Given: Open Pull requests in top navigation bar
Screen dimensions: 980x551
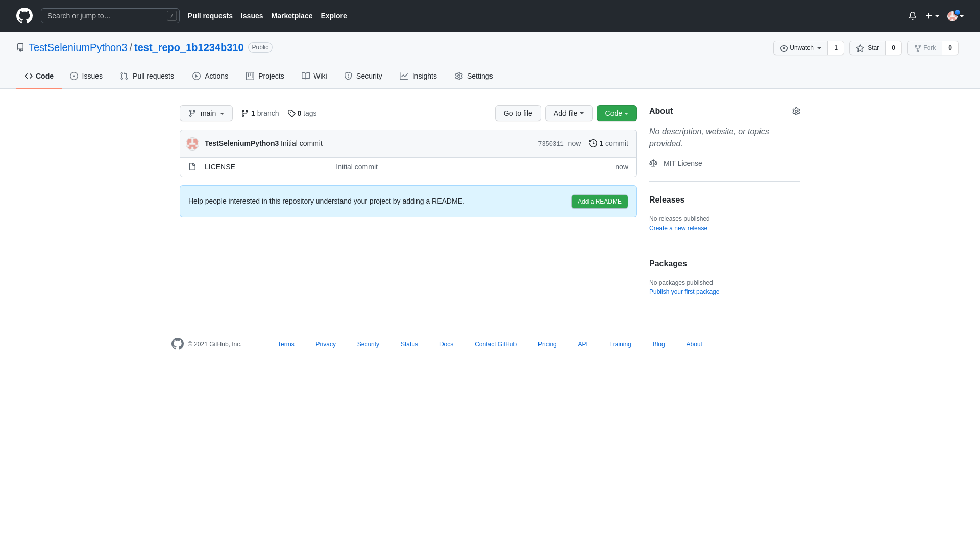Looking at the screenshot, I should click(x=210, y=16).
